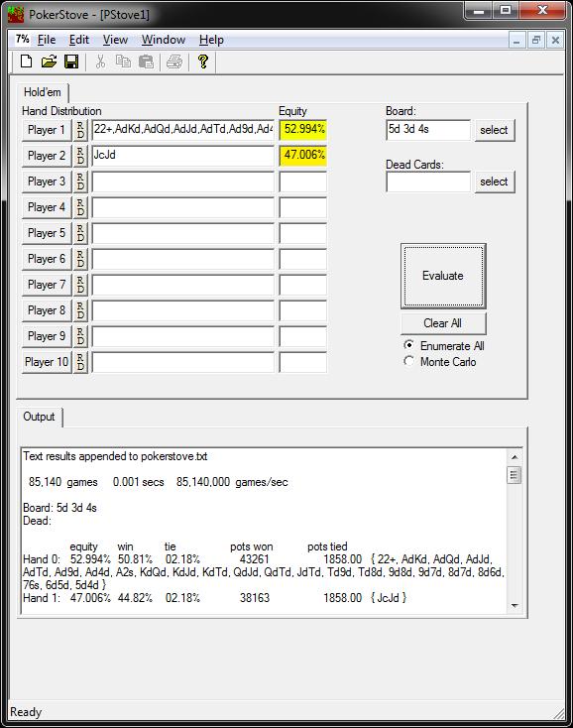Screen dimensions: 573x728
Task: Click the 'Hand 1:' result row in output
Action: coord(215,598)
